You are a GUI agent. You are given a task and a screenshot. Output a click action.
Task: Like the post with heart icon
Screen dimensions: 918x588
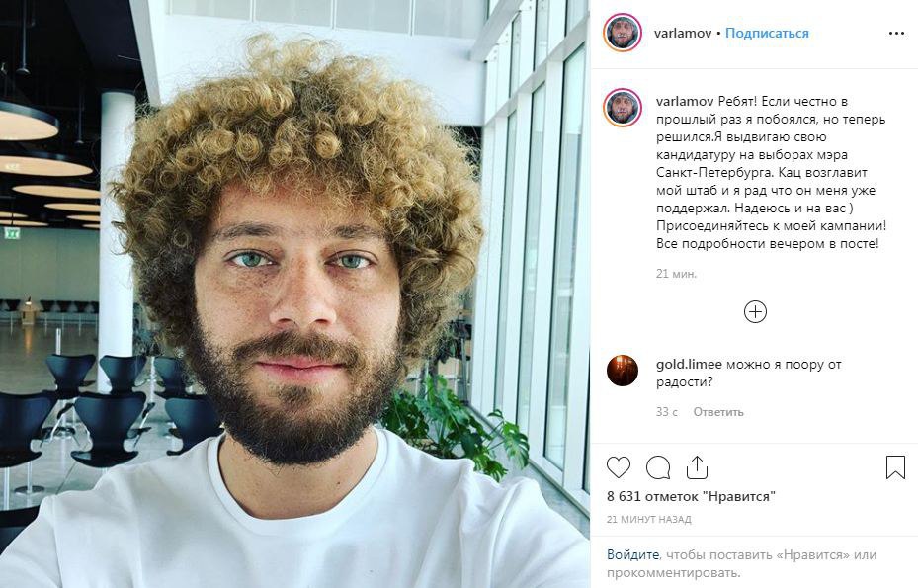619,467
